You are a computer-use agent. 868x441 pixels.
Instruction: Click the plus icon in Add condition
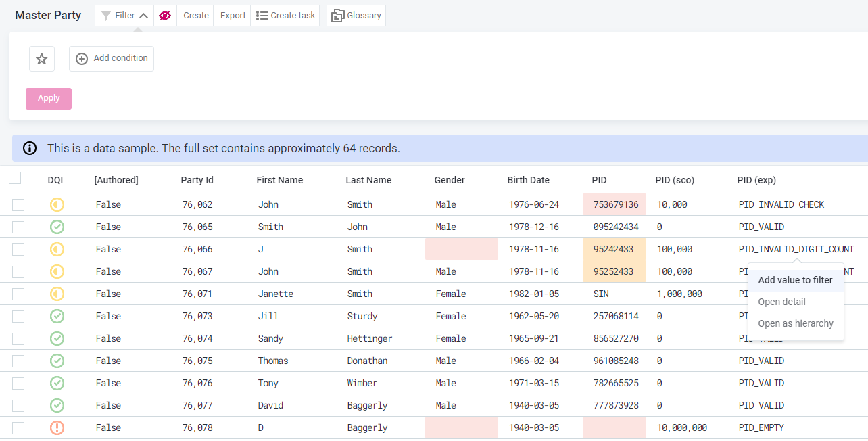pos(81,59)
